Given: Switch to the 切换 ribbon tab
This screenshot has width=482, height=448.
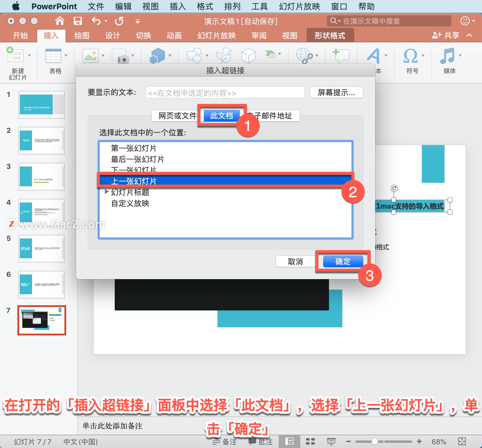Looking at the screenshot, I should 144,36.
